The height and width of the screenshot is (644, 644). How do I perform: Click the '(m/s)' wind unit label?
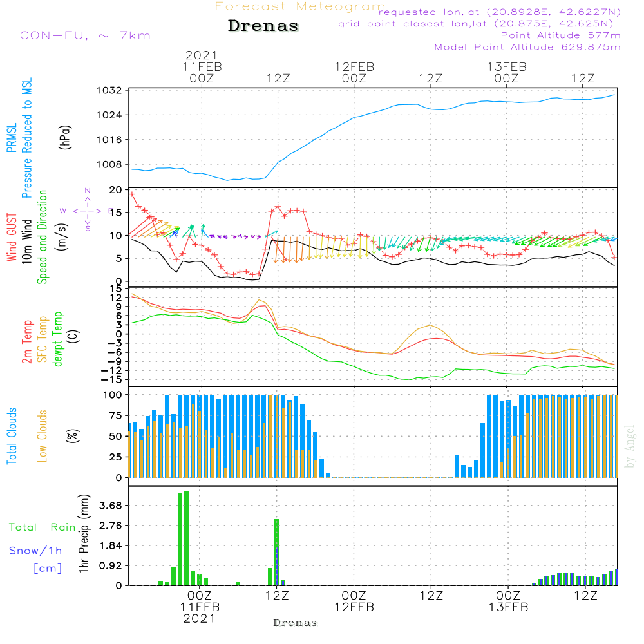(x=62, y=237)
